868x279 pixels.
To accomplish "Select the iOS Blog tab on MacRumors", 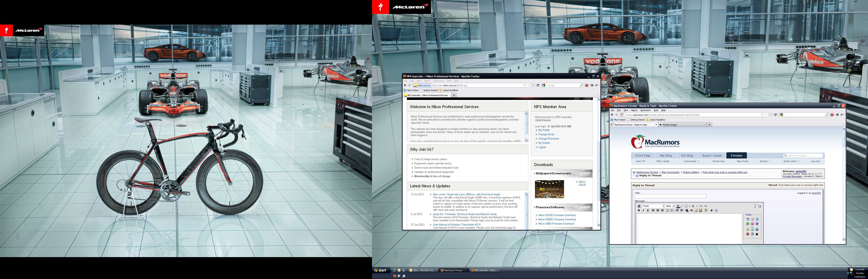I will 687,156.
